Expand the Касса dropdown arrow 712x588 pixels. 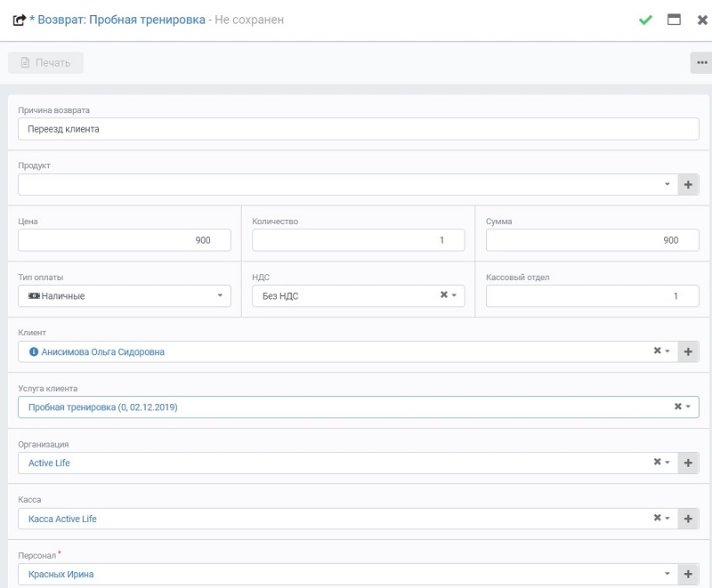point(667,518)
